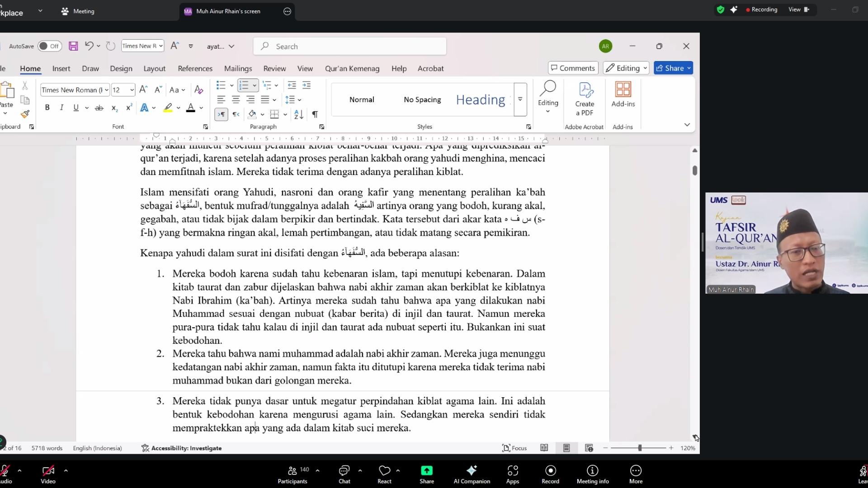Justify text alignment
The width and height of the screenshot is (868, 488).
[265, 99]
